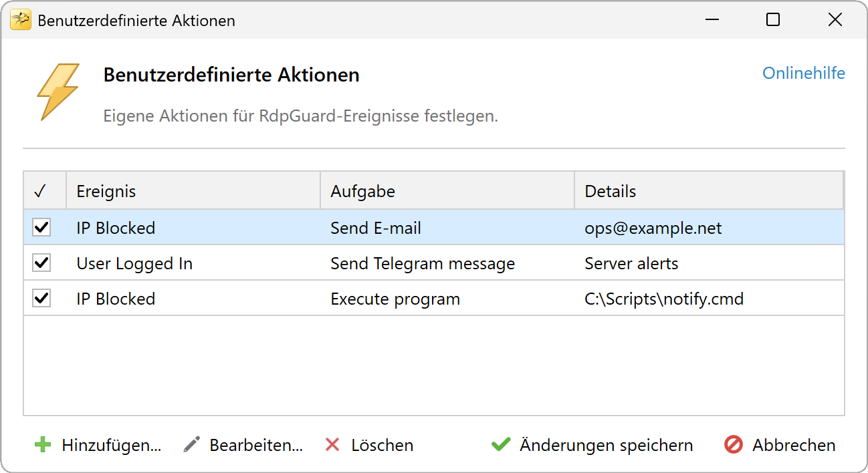Sort by the Ereignis column header
The width and height of the screenshot is (868, 473).
[x=193, y=191]
